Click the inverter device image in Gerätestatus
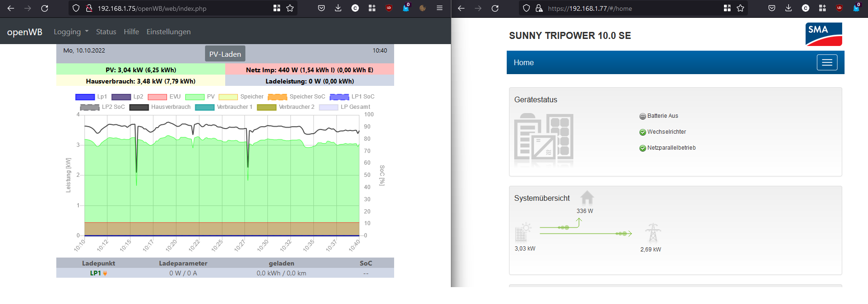The width and height of the screenshot is (868, 304). click(544, 139)
